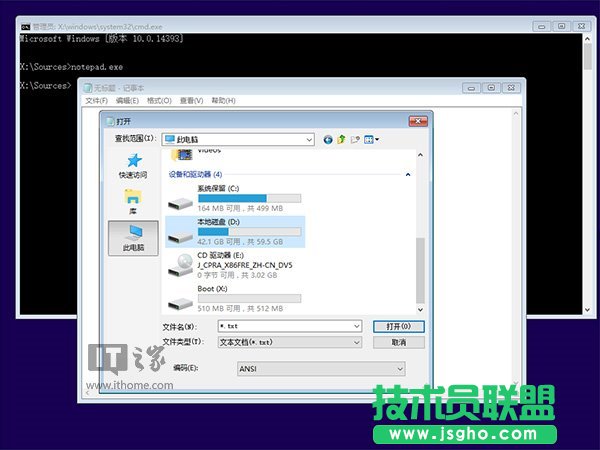This screenshot has width=600, height=450.
Task: Select the 系统保留 (C:) drive
Action: pyautogui.click(x=234, y=197)
